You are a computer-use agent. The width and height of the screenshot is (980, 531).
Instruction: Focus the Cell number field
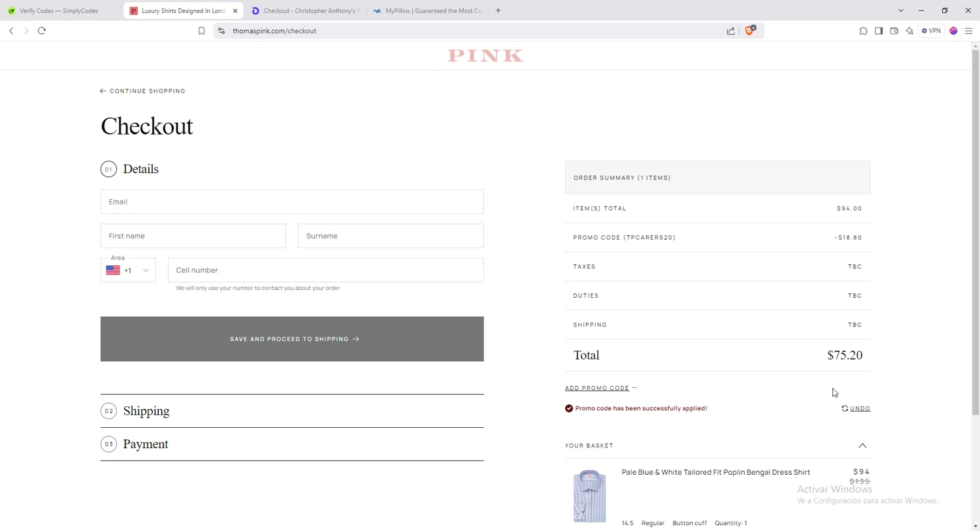pyautogui.click(x=325, y=270)
